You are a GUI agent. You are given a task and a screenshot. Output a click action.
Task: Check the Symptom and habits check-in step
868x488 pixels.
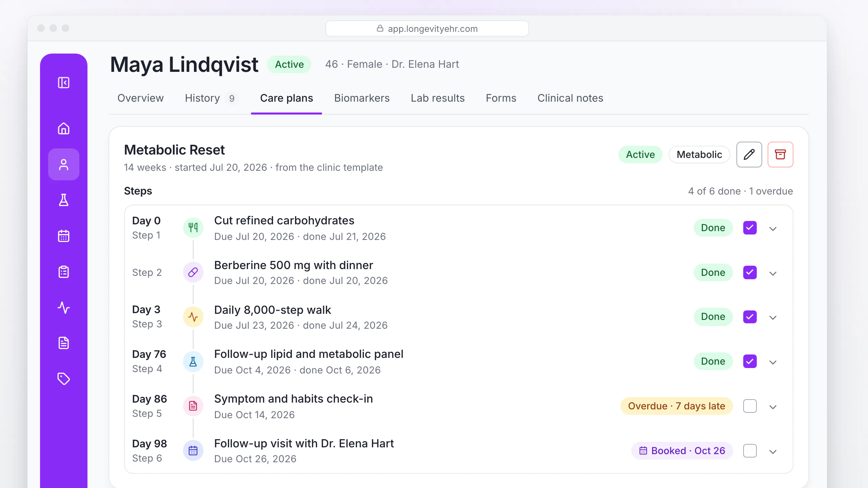tap(750, 406)
